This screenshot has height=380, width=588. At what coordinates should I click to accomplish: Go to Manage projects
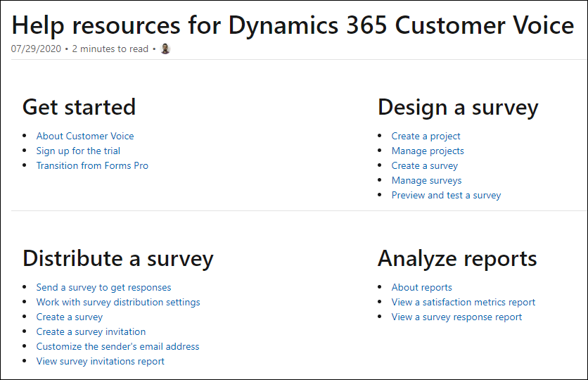428,151
